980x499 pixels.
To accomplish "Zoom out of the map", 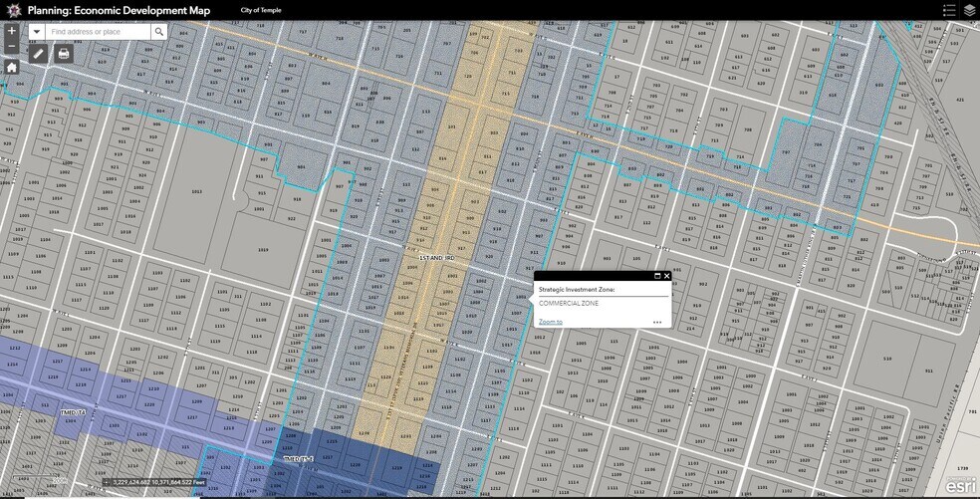I will pos(11,47).
